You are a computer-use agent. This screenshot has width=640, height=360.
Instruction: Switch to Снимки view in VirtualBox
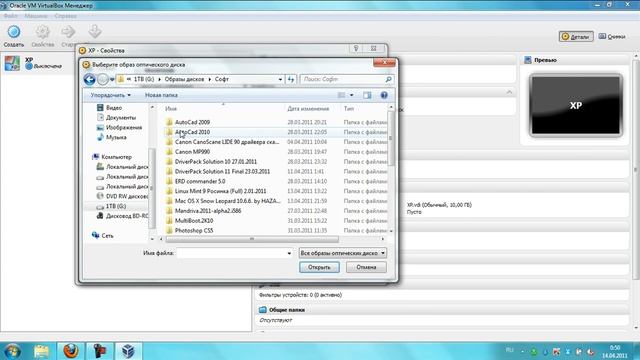click(x=612, y=37)
